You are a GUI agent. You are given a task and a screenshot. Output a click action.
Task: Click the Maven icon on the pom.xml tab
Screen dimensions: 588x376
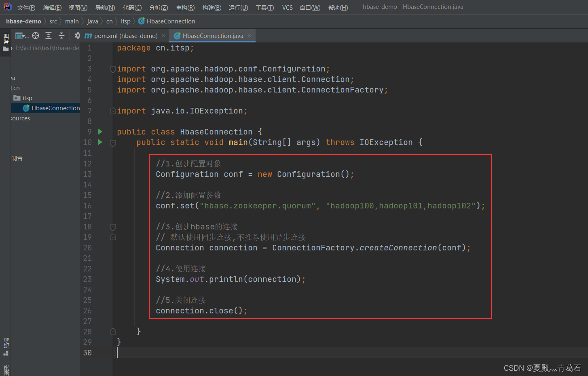(x=88, y=36)
